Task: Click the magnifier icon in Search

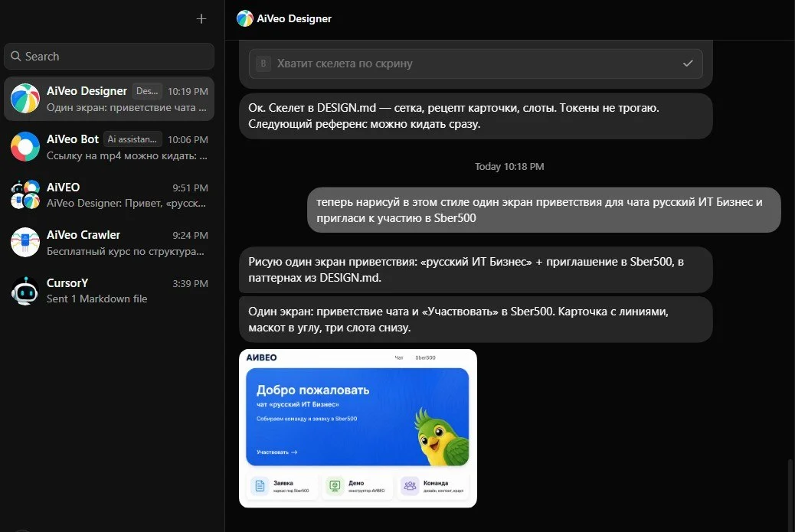Action: [x=16, y=56]
